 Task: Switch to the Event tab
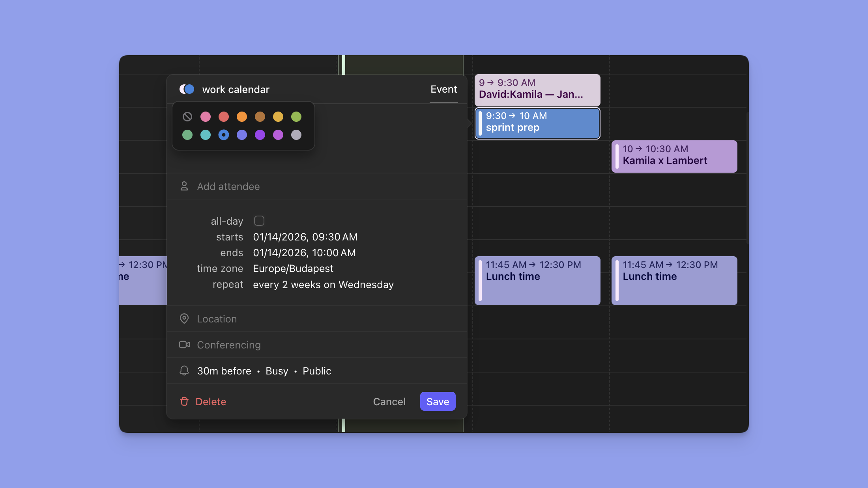443,89
